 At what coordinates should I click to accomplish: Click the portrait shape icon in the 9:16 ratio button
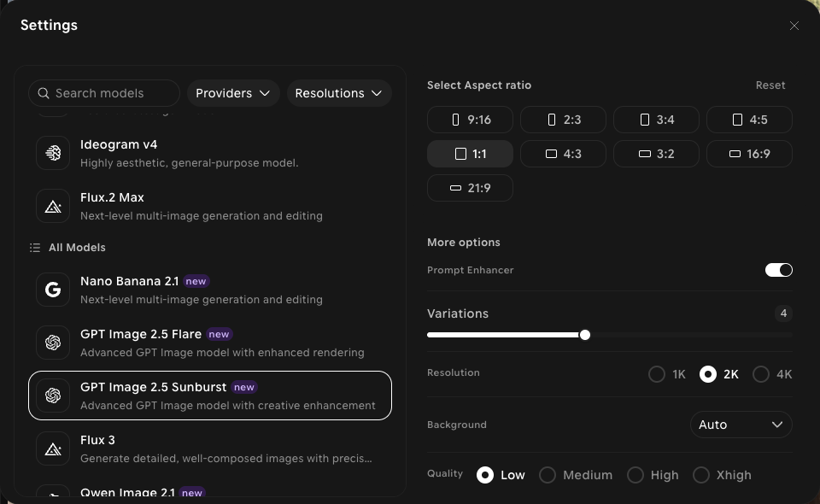point(455,120)
